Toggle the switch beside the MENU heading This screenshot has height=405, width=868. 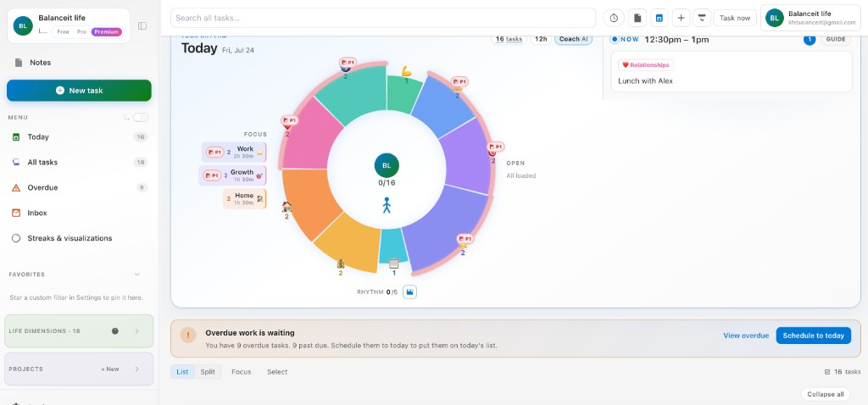(x=141, y=117)
